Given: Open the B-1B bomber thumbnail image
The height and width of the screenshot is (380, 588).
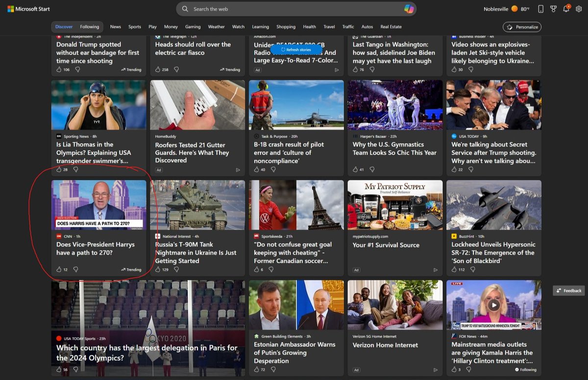Looking at the screenshot, I should pos(296,105).
